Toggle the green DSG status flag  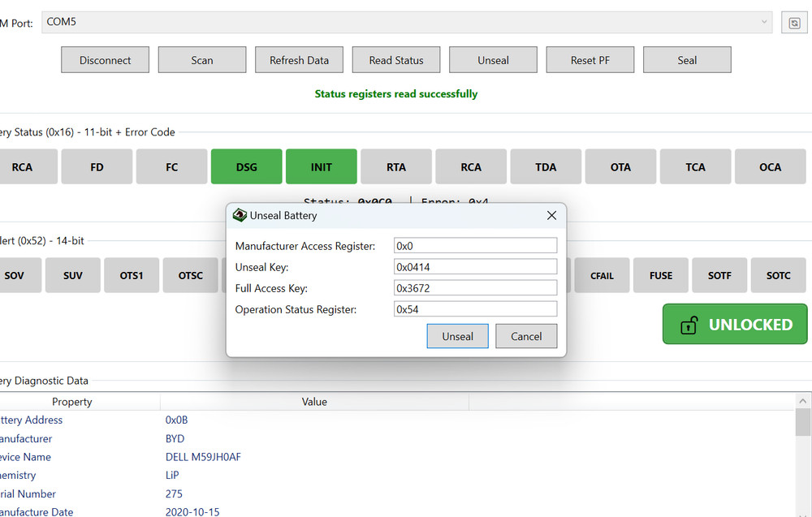coord(246,167)
